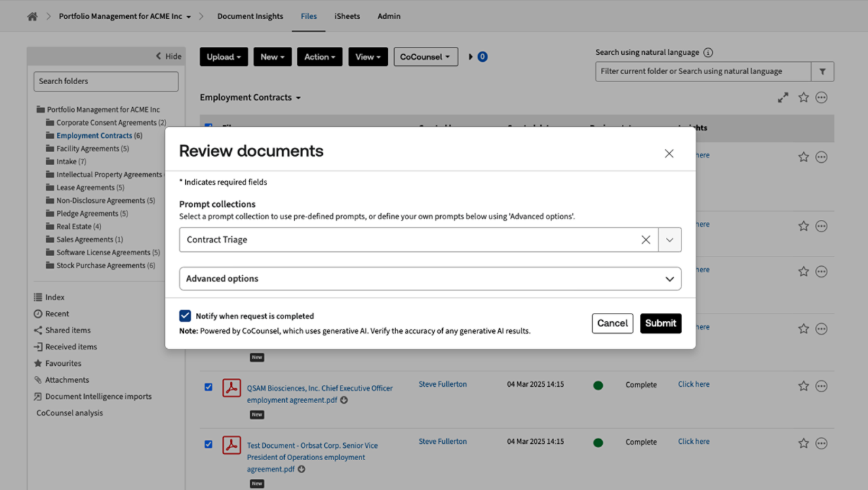This screenshot has width=868, height=490.
Task: Cancel the review documents dialog
Action: 612,323
